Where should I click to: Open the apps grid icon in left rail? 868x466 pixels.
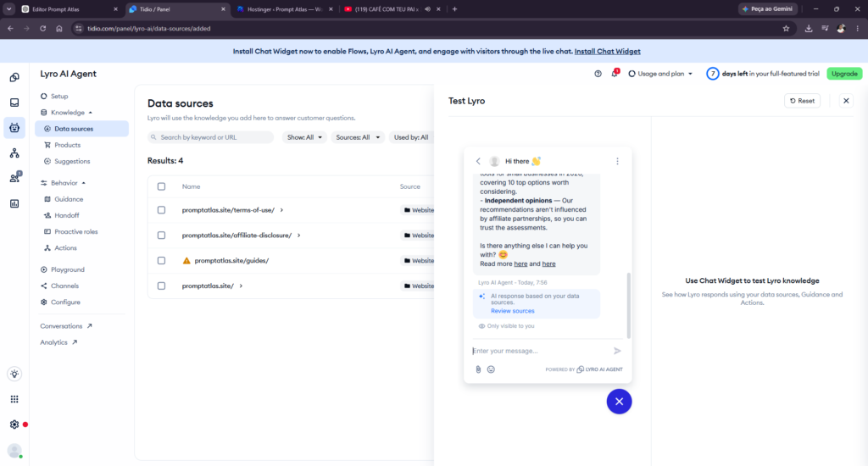14,399
